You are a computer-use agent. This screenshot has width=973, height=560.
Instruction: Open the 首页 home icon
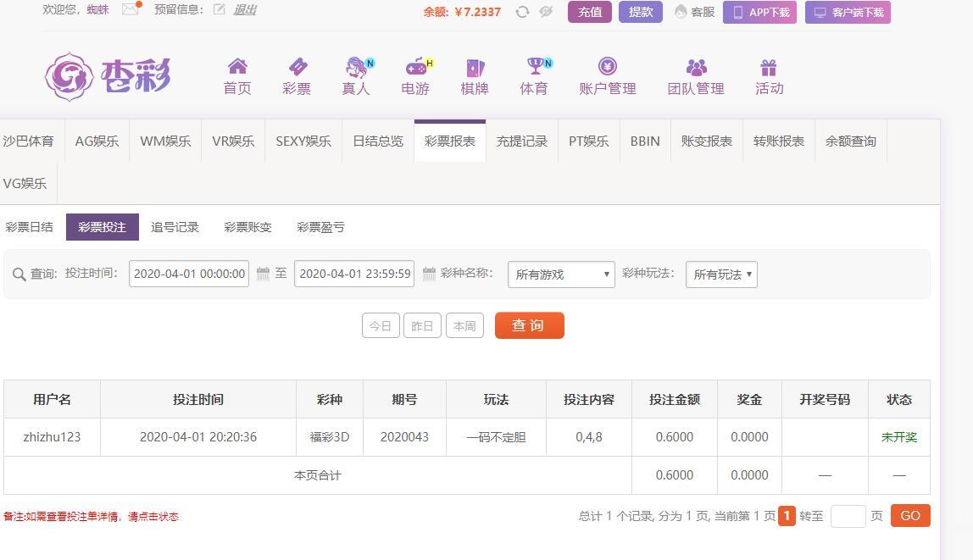click(237, 67)
